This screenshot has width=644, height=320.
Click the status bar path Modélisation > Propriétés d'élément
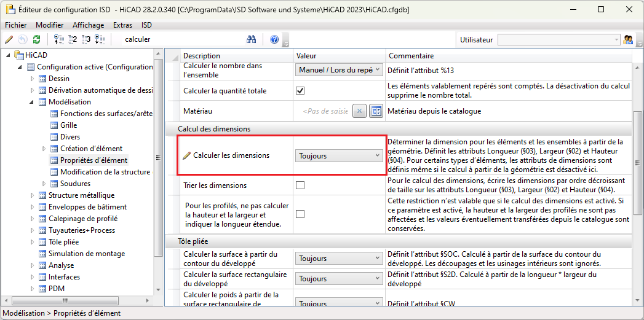62,313
